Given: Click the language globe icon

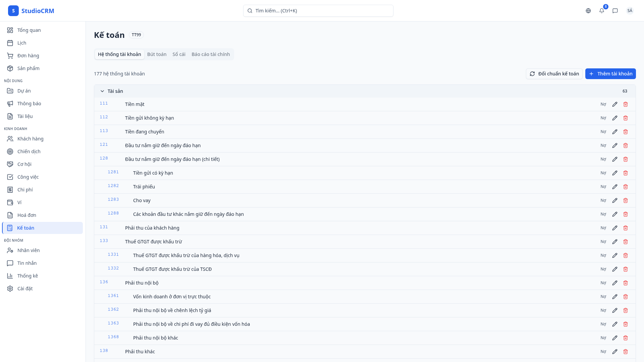Looking at the screenshot, I should point(588,11).
